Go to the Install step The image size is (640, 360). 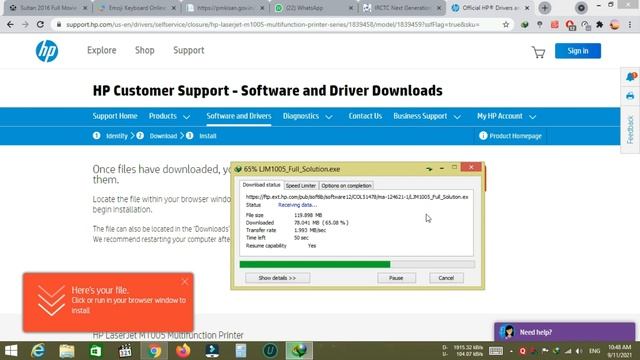click(x=201, y=136)
